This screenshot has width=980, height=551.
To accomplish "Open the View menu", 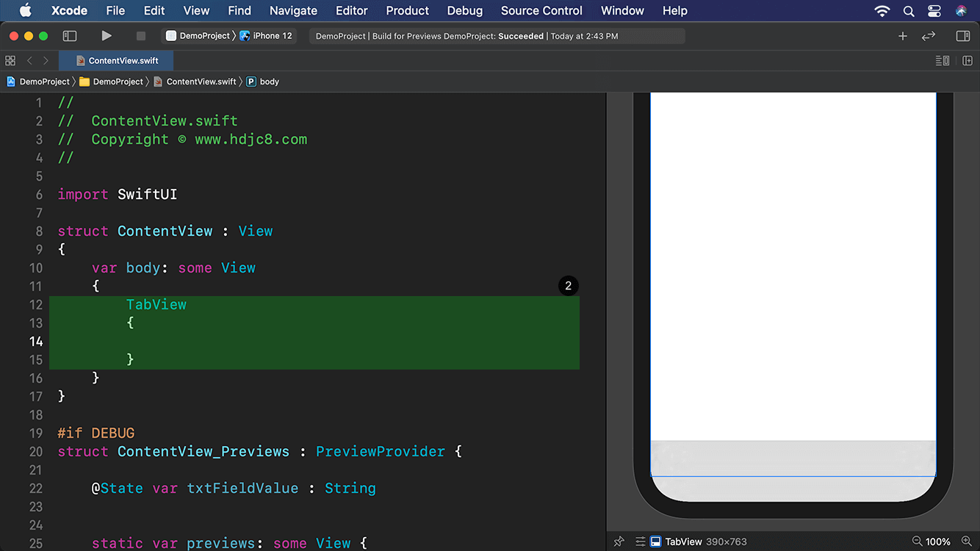I will pyautogui.click(x=196, y=10).
